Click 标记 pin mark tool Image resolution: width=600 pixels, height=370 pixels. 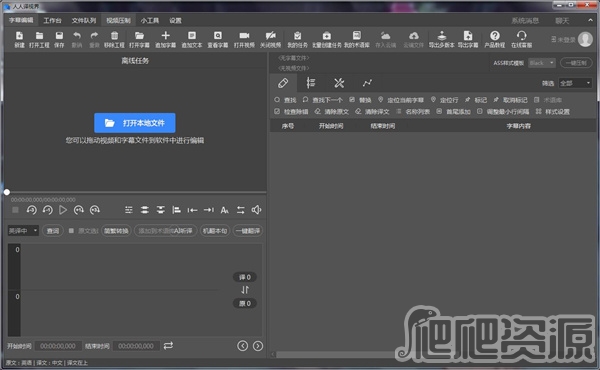pyautogui.click(x=476, y=100)
